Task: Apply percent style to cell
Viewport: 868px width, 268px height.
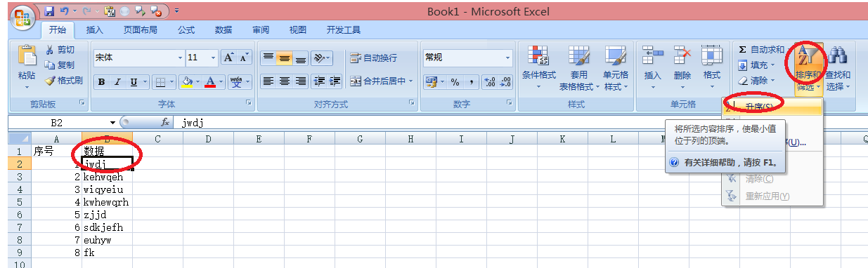Action: coord(455,82)
